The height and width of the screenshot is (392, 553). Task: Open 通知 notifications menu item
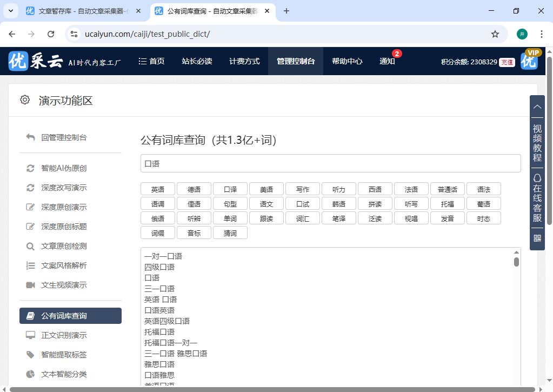(x=387, y=61)
